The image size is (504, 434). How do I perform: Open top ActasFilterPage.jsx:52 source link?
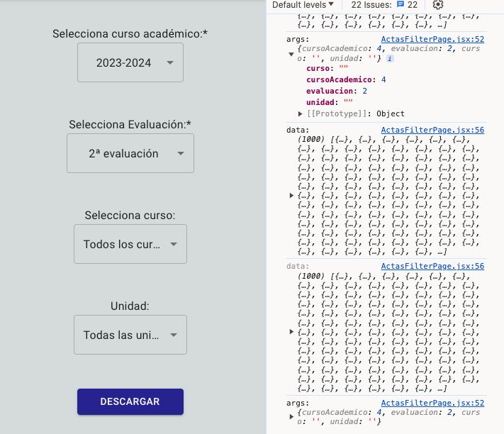click(x=432, y=39)
